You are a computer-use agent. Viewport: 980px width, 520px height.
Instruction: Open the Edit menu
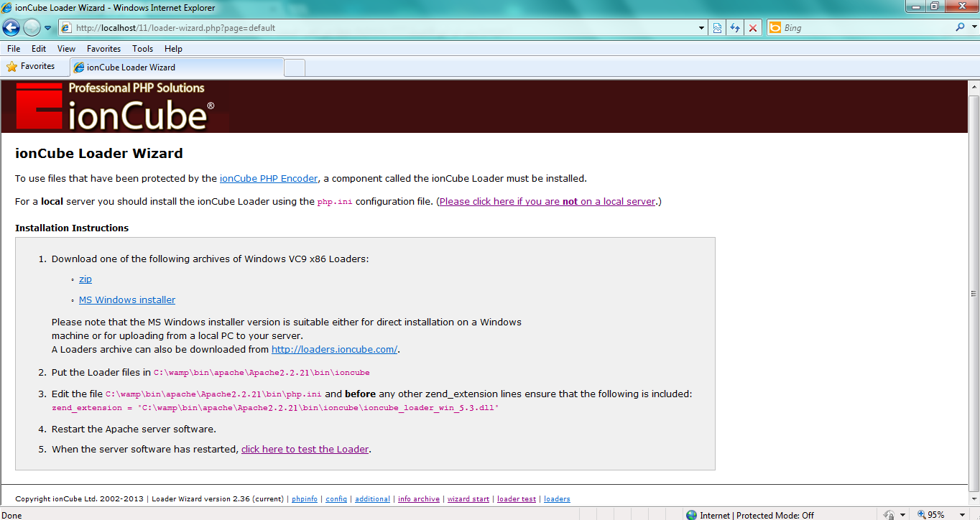click(39, 49)
